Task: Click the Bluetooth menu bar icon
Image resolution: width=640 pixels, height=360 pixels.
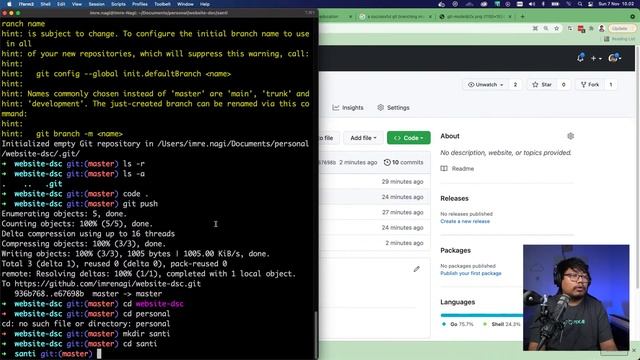Action: pyautogui.click(x=543, y=4)
